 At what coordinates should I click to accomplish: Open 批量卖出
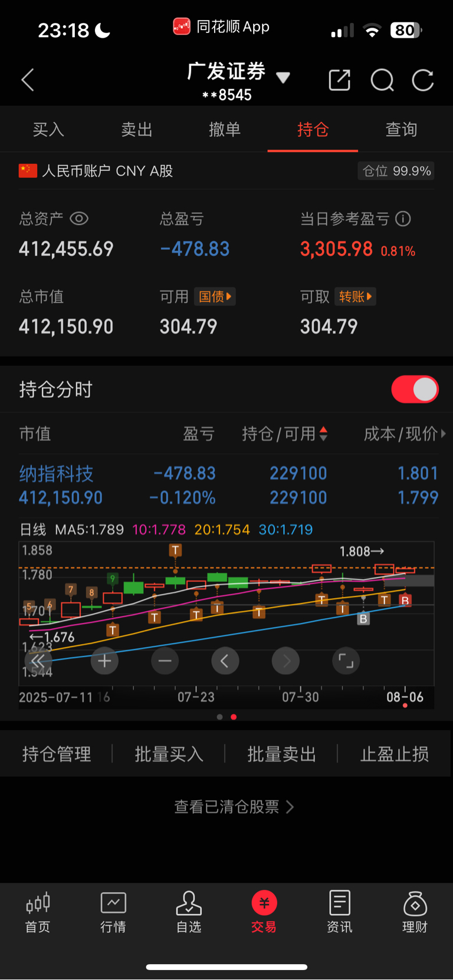pos(282,754)
